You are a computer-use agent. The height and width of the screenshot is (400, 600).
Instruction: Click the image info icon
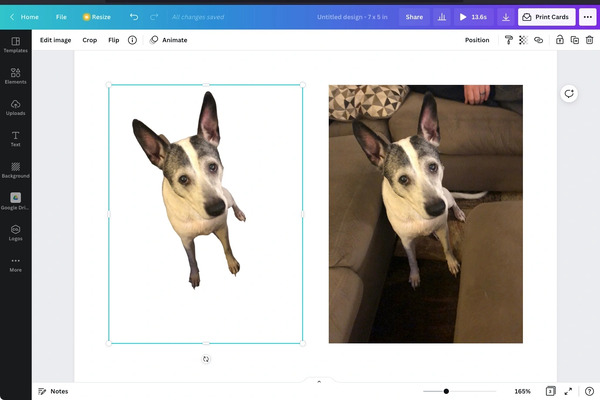tap(132, 40)
